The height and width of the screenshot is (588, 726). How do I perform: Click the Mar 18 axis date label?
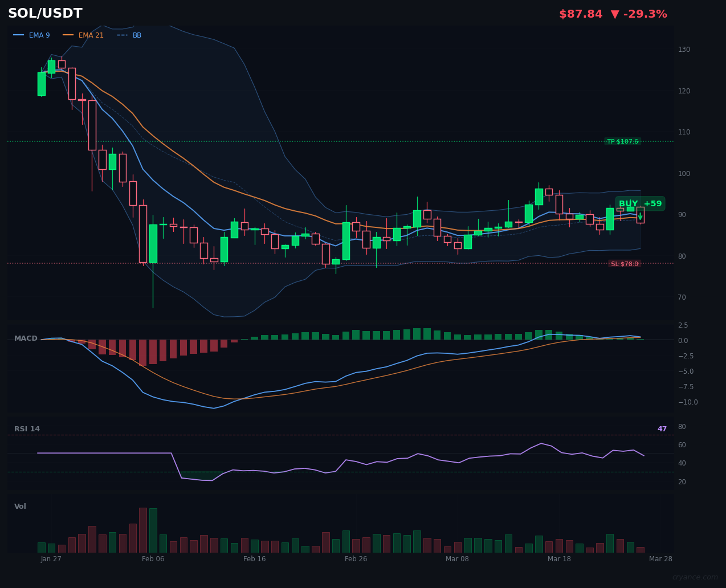coord(559,559)
